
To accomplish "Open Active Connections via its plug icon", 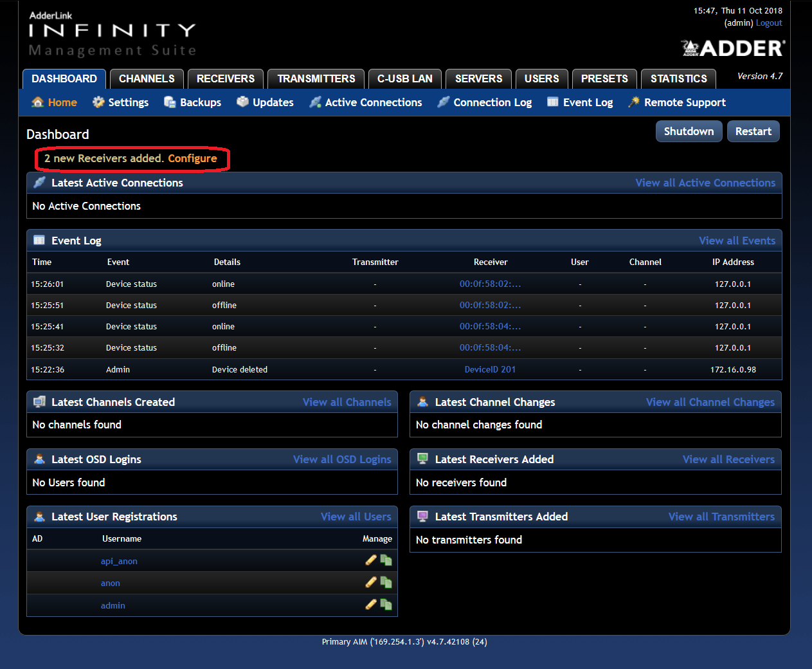I will pyautogui.click(x=315, y=102).
